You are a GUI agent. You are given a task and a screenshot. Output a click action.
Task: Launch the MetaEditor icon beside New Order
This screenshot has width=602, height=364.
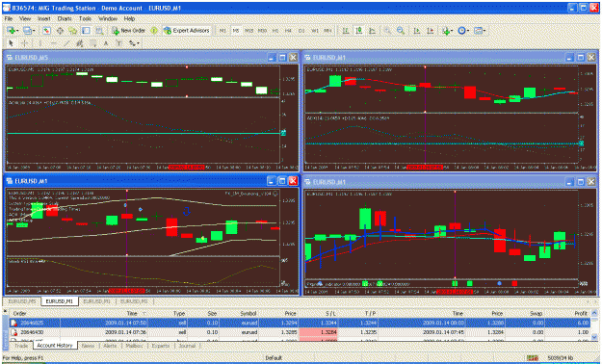tap(154, 31)
